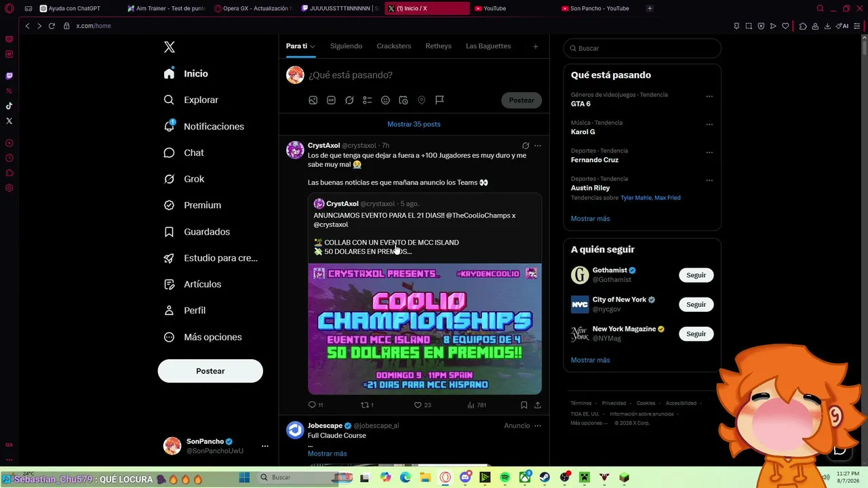The image size is (868, 488).
Task: Open Guardados in navigation
Action: coord(197,232)
